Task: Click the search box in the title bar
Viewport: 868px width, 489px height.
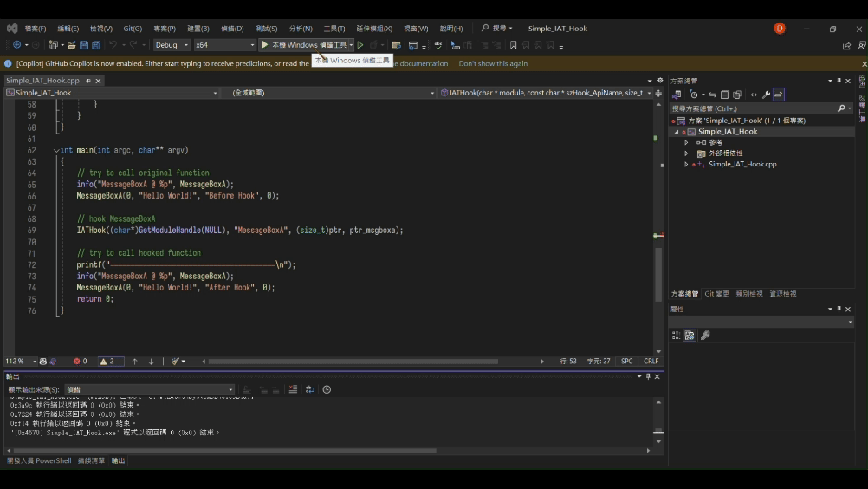Action: click(x=496, y=29)
